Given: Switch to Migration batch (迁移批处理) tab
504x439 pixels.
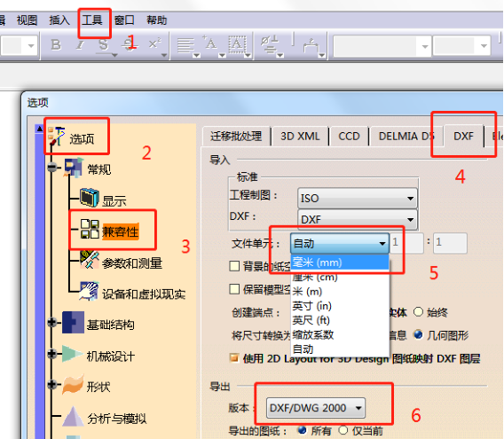Looking at the screenshot, I should 236,137.
